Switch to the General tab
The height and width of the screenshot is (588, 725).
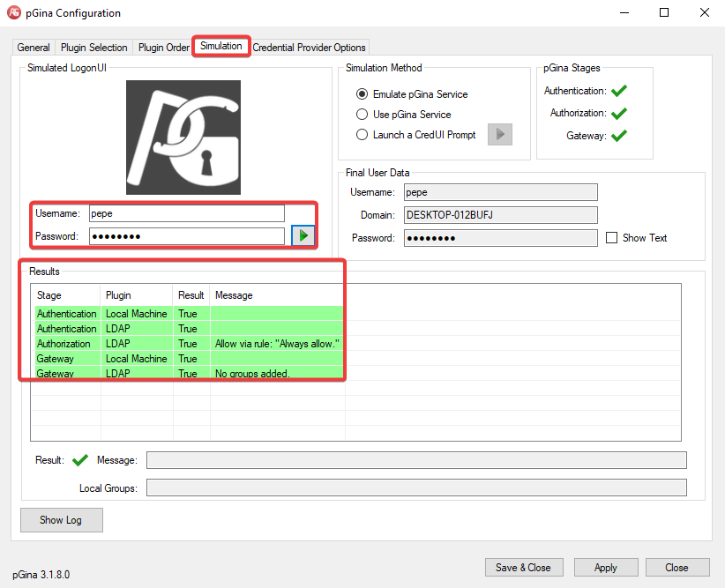click(34, 48)
